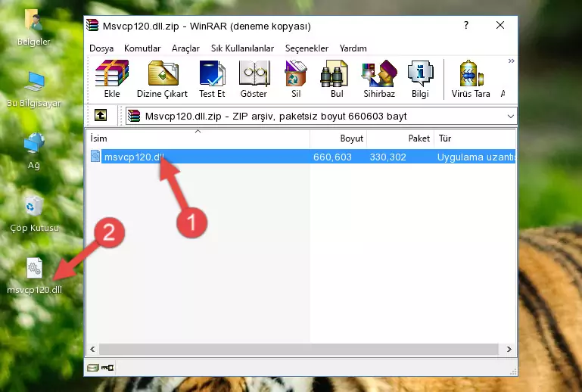Open the archive path dropdown
The height and width of the screenshot is (392, 582).
click(x=510, y=117)
